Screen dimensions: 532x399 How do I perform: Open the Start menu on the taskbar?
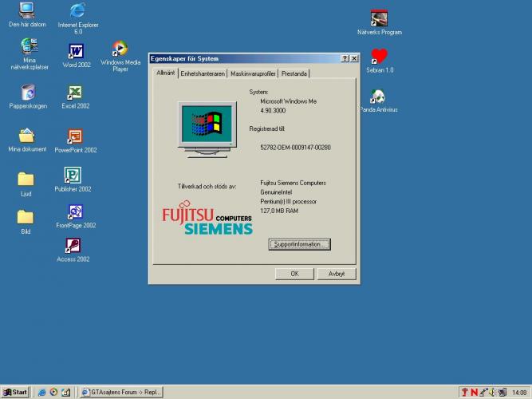coord(15,392)
